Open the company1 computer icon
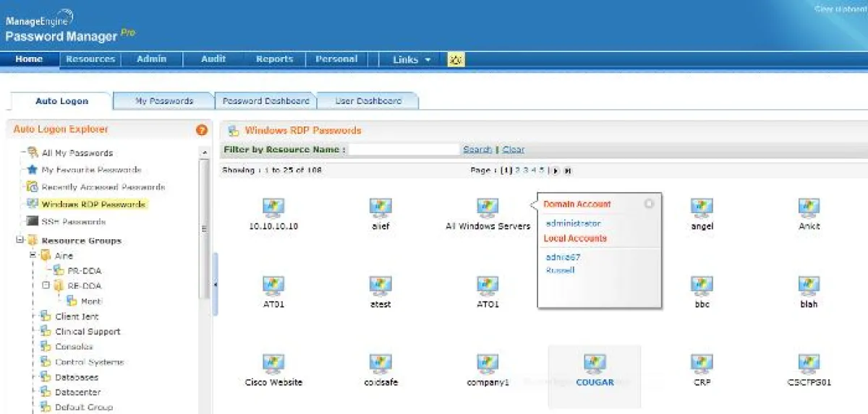Screen dimensions: 868x414 tap(488, 364)
